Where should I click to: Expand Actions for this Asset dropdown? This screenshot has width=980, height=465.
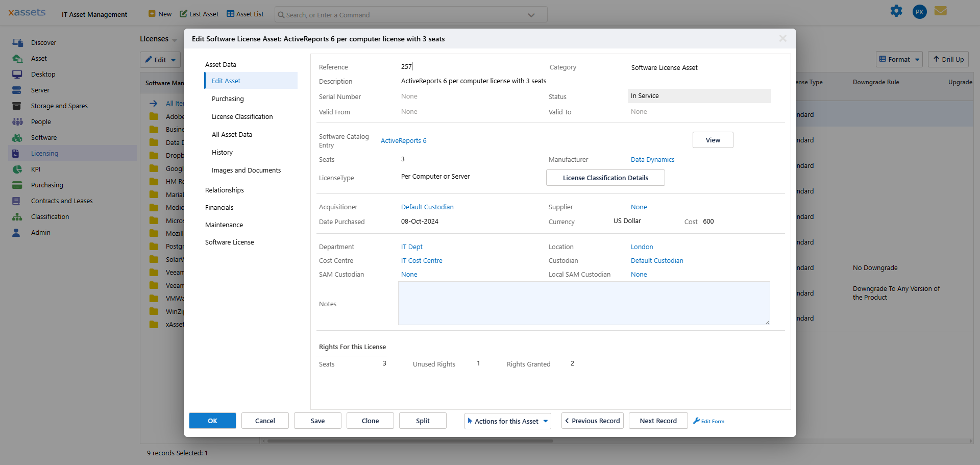coord(507,421)
